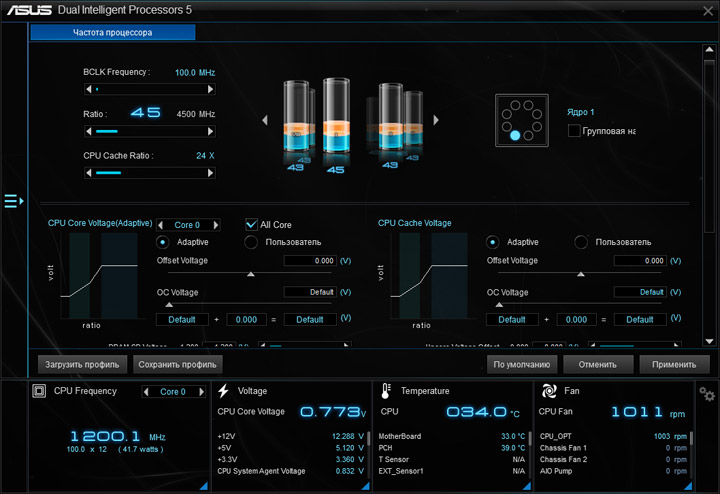Decrease CPU Cache Ratio with left arrow
The height and width of the screenshot is (494, 720).
[89, 173]
